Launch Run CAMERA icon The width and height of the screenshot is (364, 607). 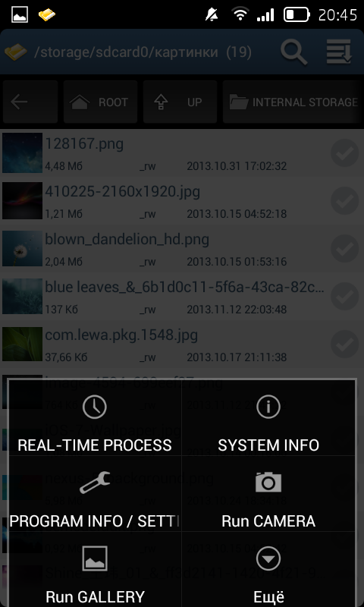[x=268, y=482]
